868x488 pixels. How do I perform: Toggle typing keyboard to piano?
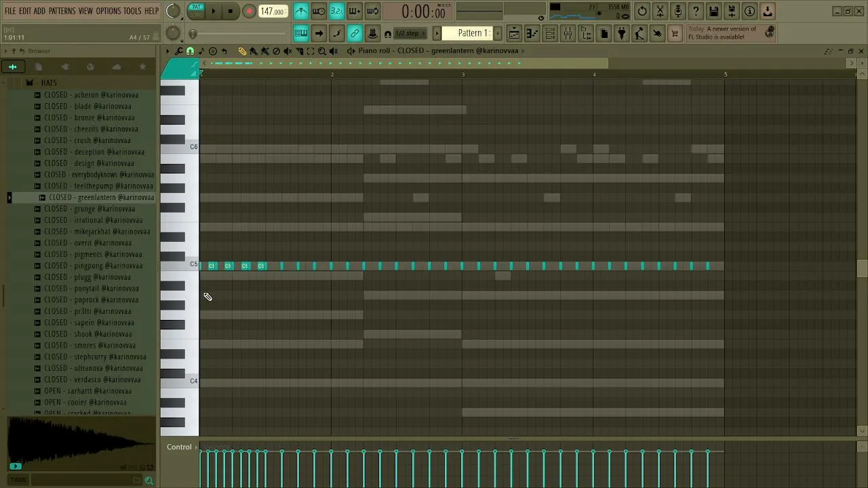pos(301,33)
